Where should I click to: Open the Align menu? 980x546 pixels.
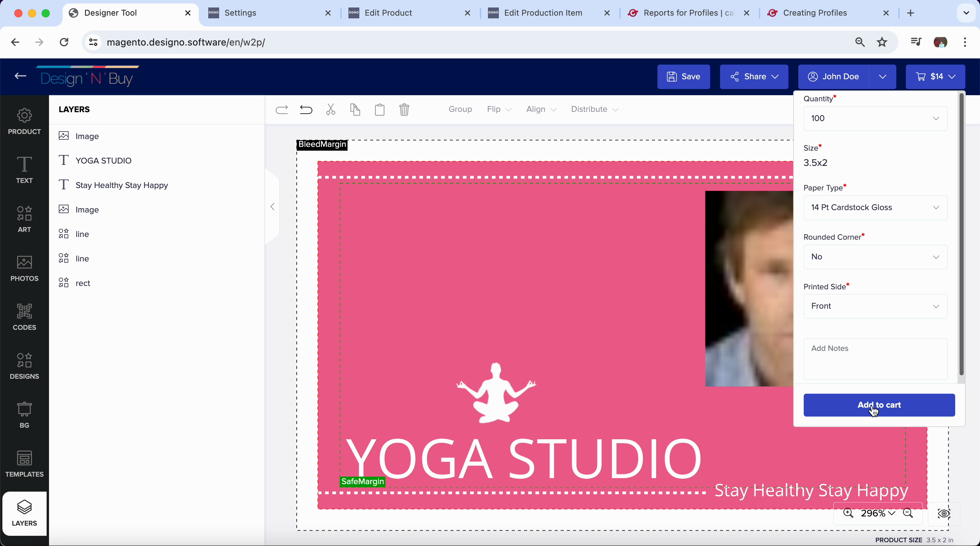541,109
